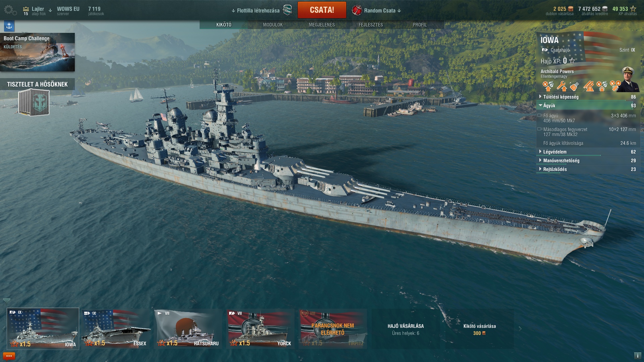Select the Essex carrier thumbnail
The height and width of the screenshot is (362, 644).
(115, 329)
